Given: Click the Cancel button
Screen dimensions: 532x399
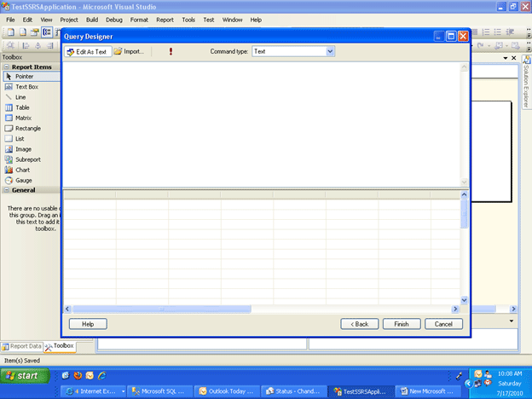Looking at the screenshot, I should (x=443, y=324).
